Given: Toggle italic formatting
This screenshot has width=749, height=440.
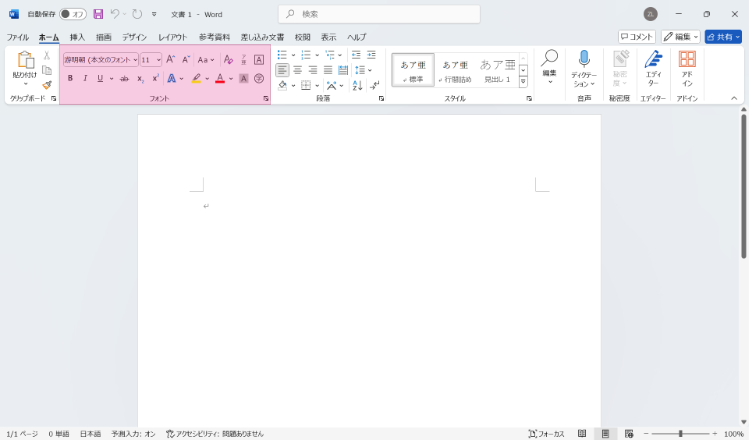Looking at the screenshot, I should (84, 78).
